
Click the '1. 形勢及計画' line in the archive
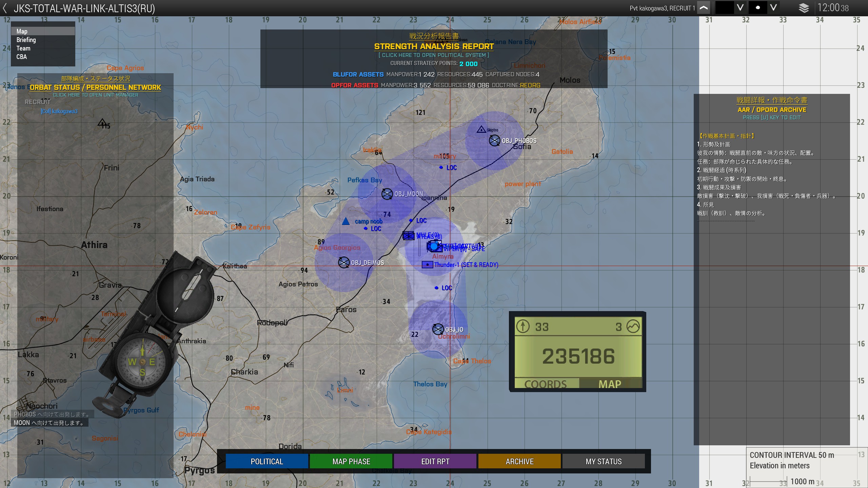tap(714, 144)
